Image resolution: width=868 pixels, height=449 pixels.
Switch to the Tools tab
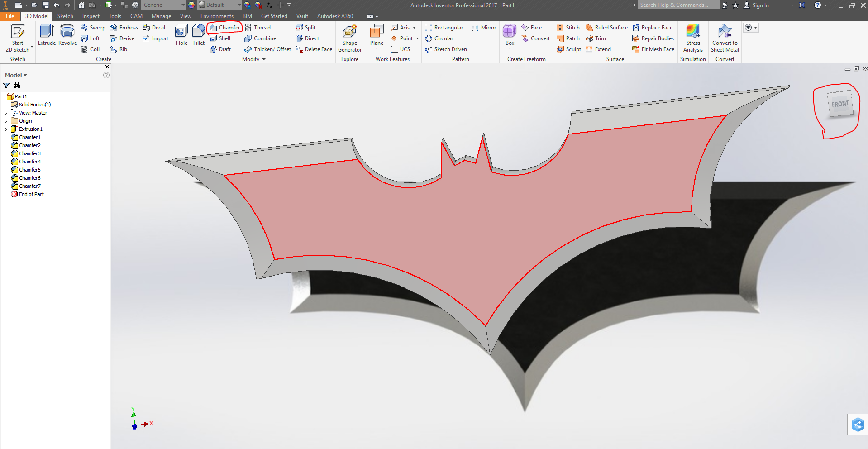115,16
